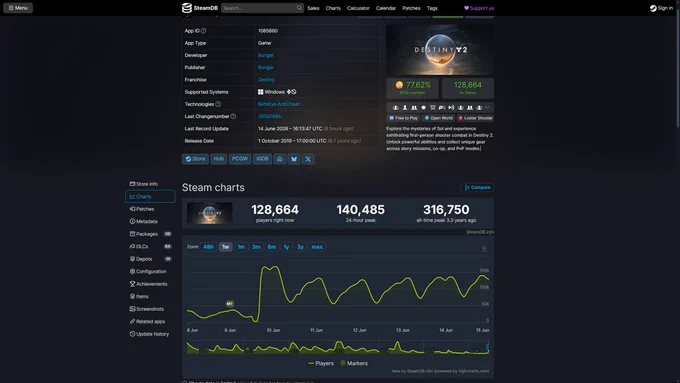Click the IGDB button
Viewport: 680px width, 383px height.
click(x=262, y=159)
